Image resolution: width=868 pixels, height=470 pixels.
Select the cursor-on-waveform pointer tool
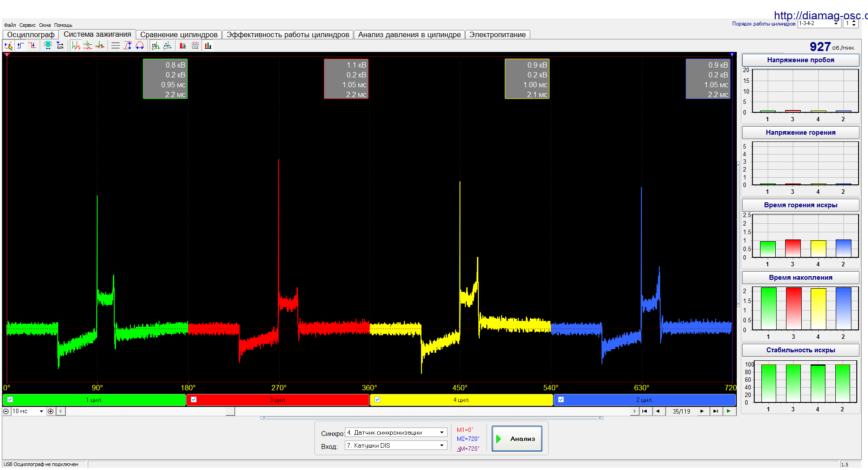(x=9, y=46)
